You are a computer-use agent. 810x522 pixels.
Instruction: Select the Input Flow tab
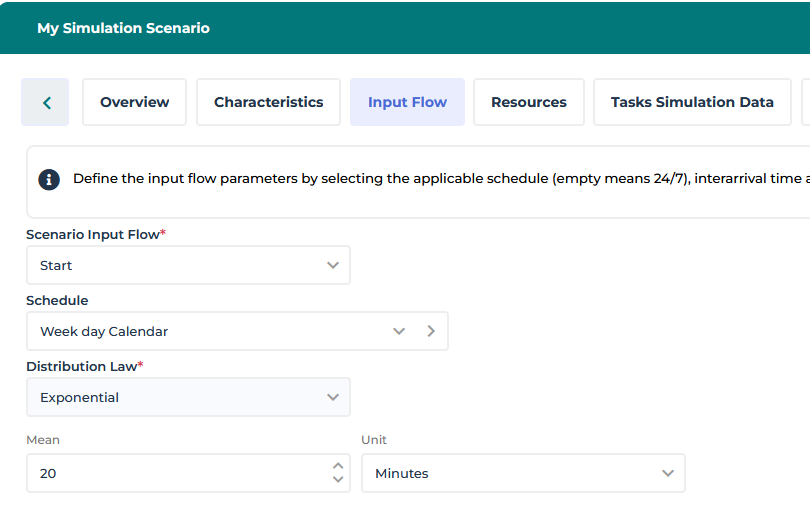[407, 102]
